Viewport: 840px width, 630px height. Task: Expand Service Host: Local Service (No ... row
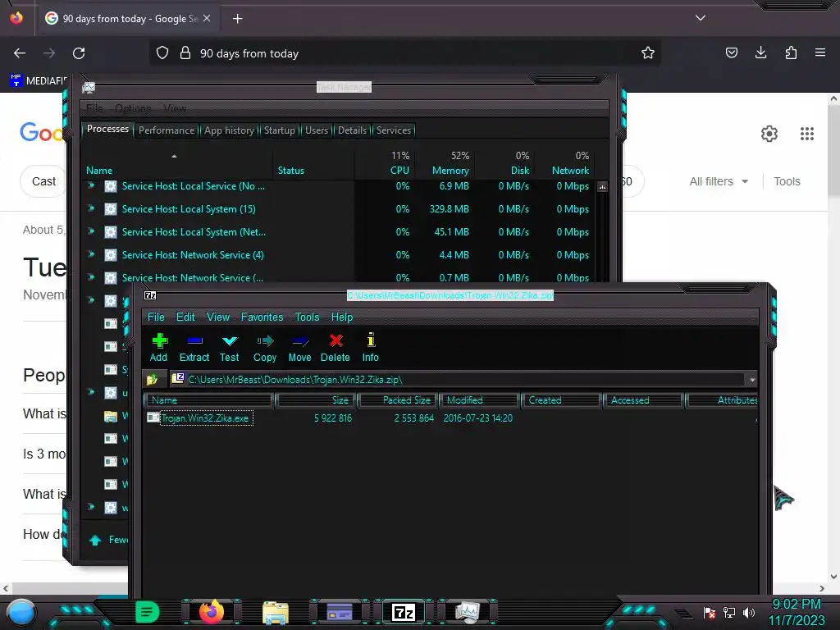(x=91, y=186)
